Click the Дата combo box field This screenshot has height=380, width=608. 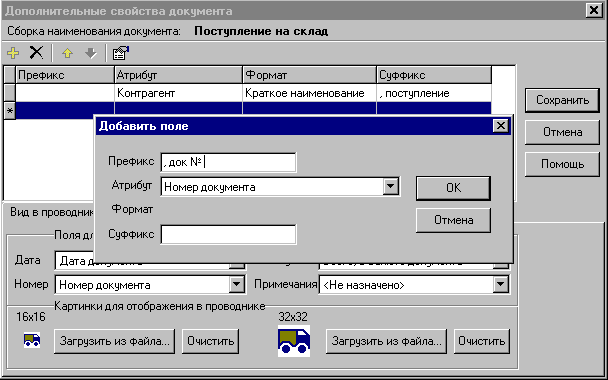coord(150,261)
